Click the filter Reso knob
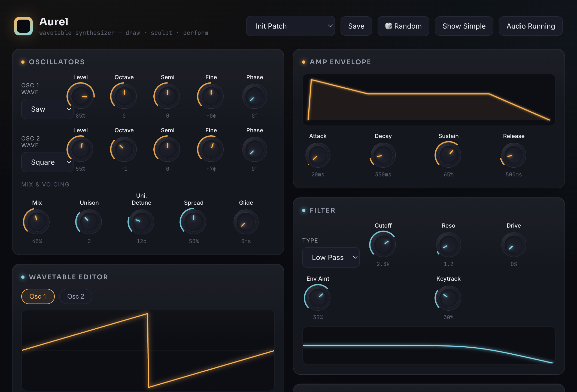The image size is (577, 392). 448,245
